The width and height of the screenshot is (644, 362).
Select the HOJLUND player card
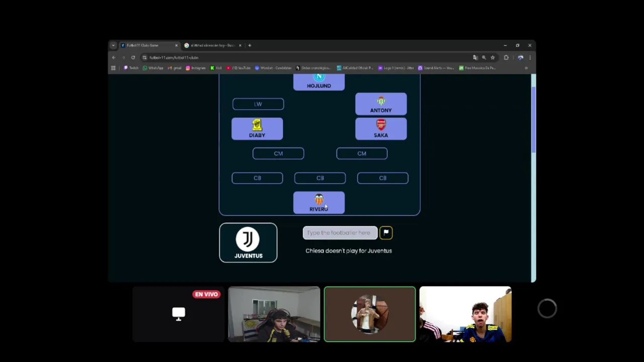click(x=319, y=81)
